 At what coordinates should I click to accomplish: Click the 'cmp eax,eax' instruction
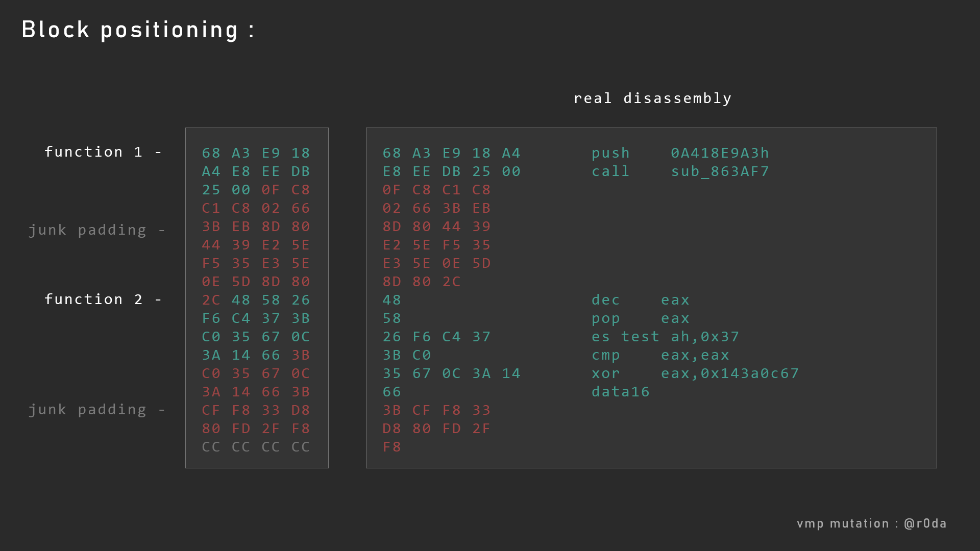[x=660, y=355]
